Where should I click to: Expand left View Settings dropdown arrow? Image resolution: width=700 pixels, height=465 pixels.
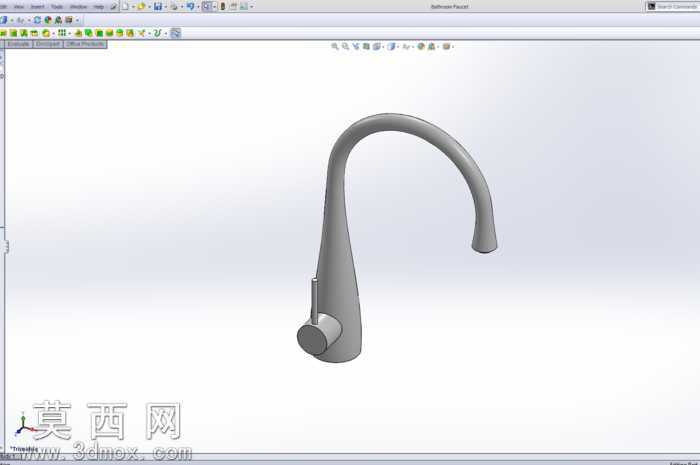tap(77, 20)
